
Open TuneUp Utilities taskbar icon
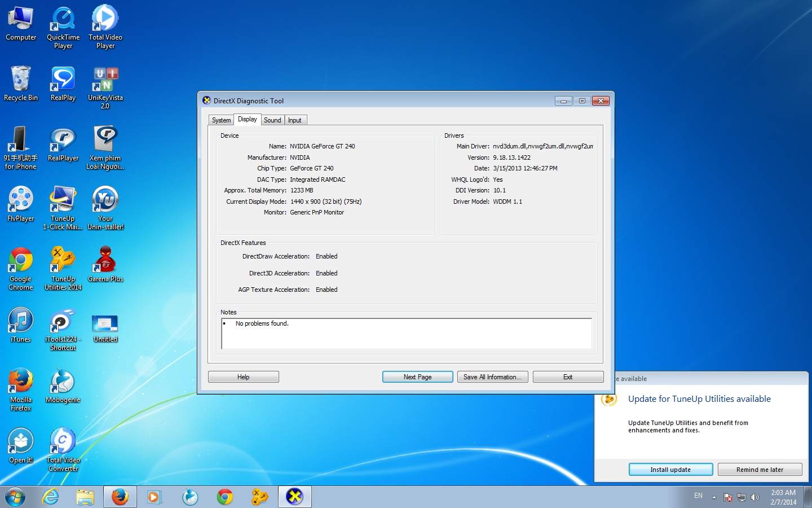[260, 497]
